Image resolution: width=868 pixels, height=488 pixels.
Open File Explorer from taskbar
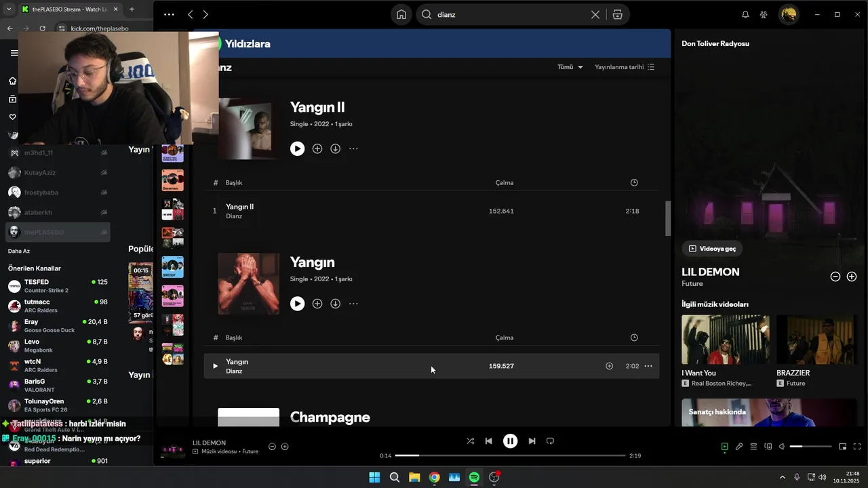click(x=414, y=477)
